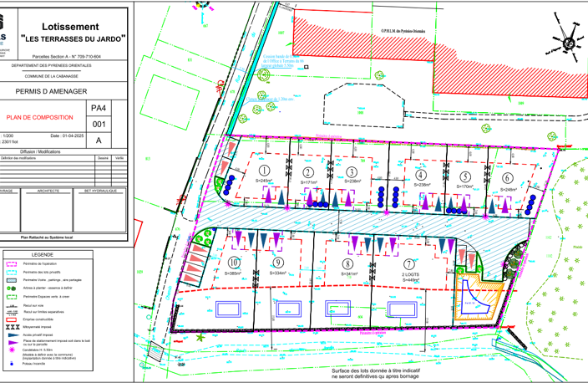Click the north arrow compass rose
Screen dimensions: 588x383
coord(569,42)
